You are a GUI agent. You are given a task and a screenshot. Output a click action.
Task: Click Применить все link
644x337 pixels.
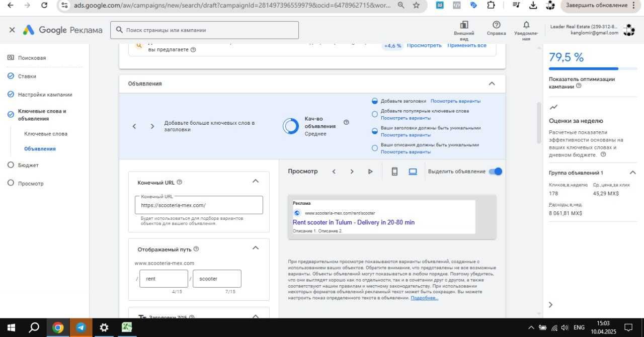click(467, 45)
